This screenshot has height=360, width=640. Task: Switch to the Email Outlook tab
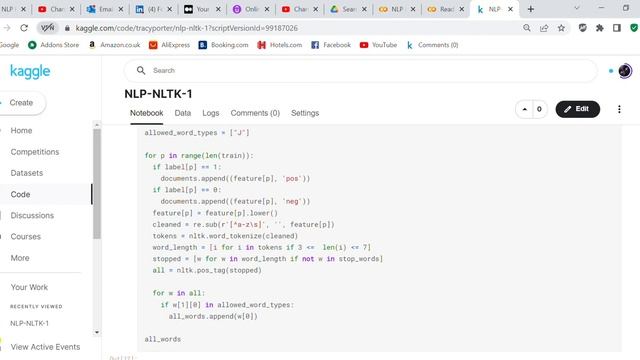(105, 9)
